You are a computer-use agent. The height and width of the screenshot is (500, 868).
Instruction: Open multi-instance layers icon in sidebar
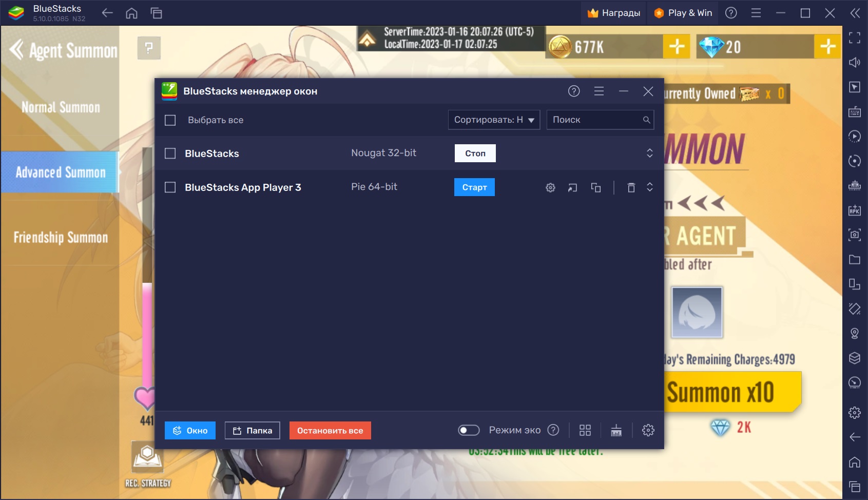click(855, 358)
